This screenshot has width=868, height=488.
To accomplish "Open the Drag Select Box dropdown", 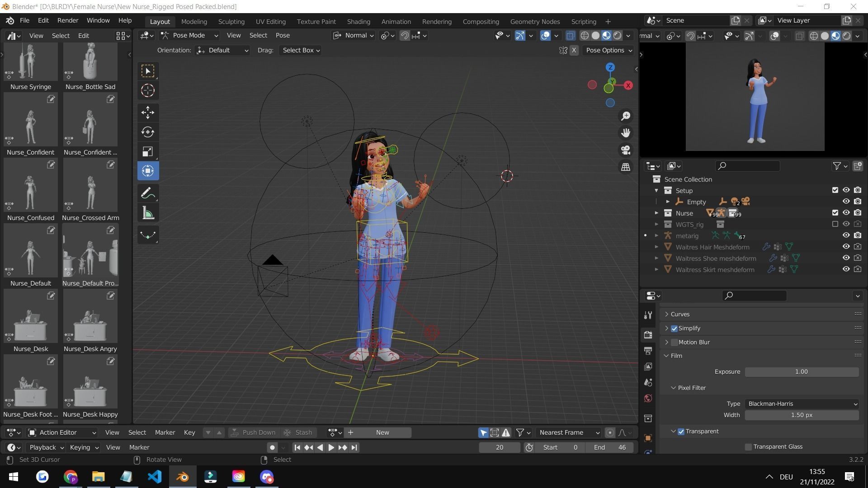I will click(x=301, y=50).
